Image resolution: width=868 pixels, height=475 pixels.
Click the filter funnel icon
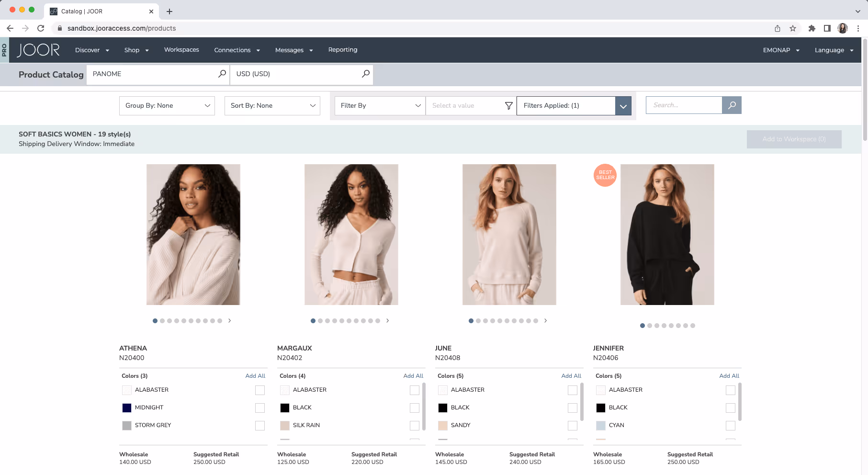508,106
